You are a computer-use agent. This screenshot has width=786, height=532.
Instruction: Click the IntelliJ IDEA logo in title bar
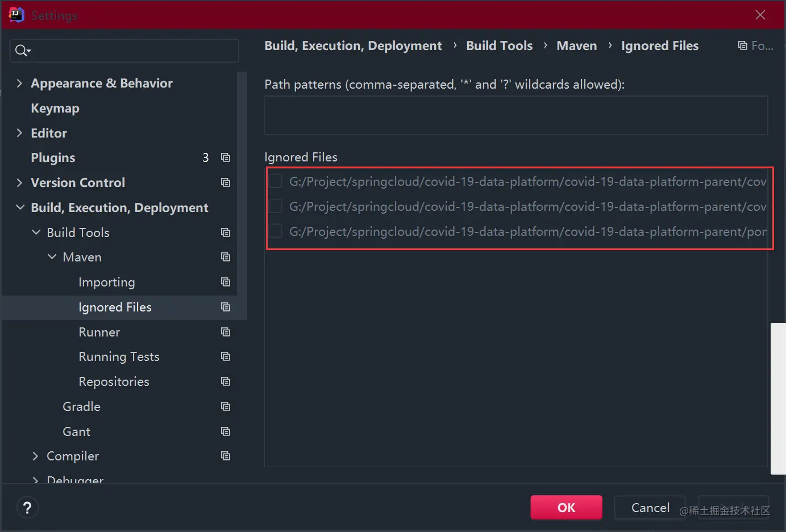16,15
